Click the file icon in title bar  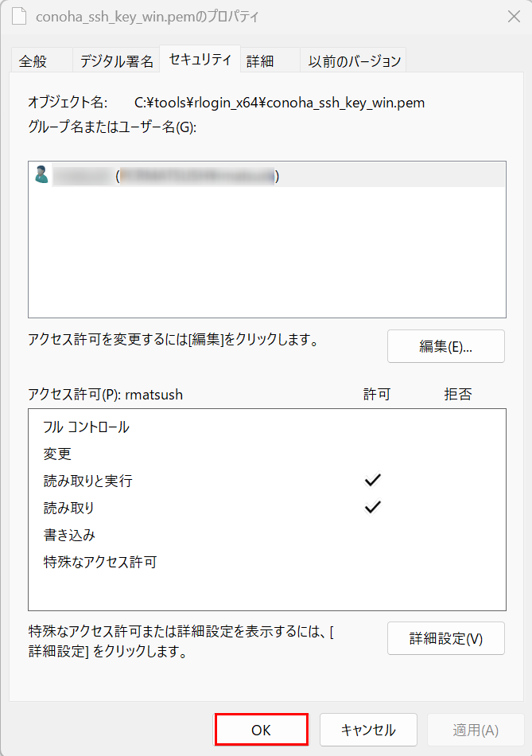click(x=19, y=16)
